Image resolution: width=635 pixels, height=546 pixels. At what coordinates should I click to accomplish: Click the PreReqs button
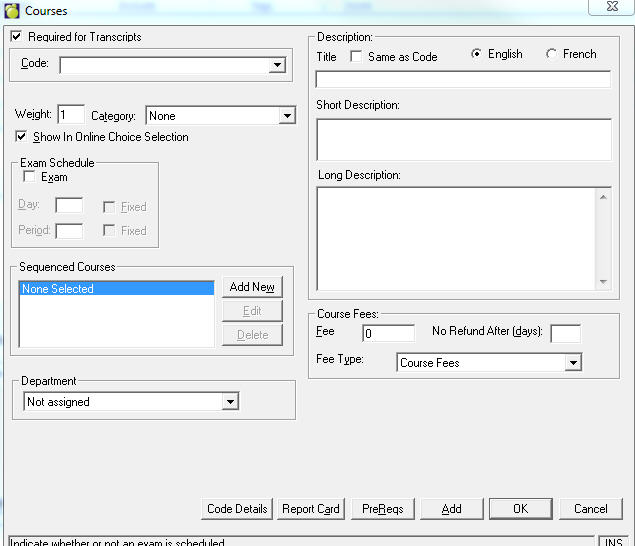[x=383, y=509]
